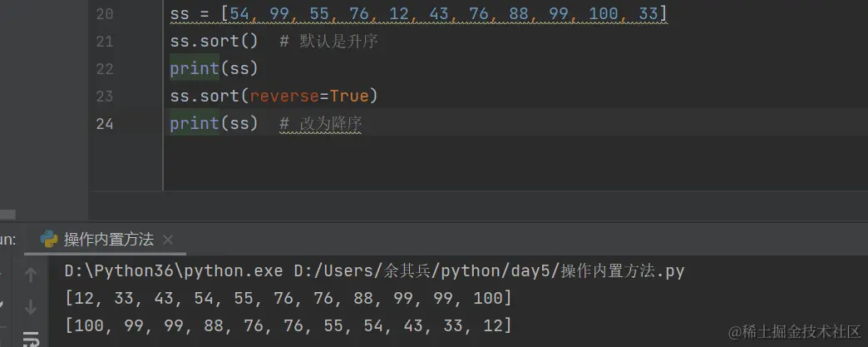
Task: Click line number 22 in the gutter
Action: [105, 69]
